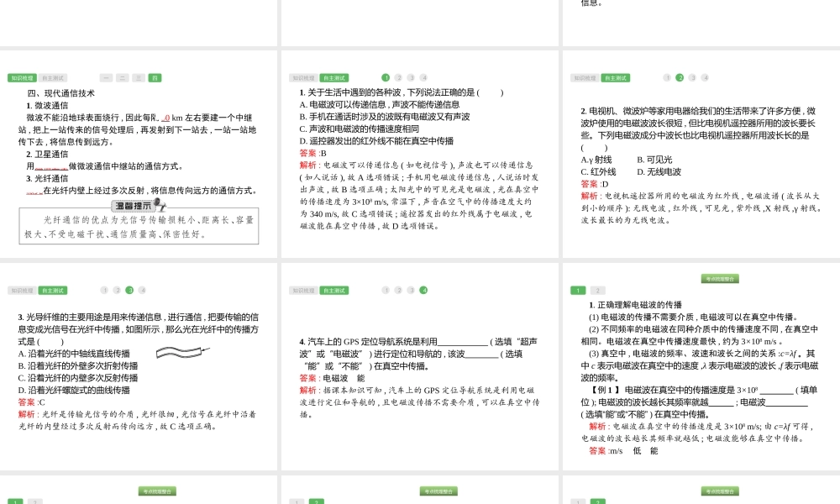Click the green circle 3 on the optical fiber page
Image resolution: width=840 pixels, height=504 pixels.
coord(129,290)
